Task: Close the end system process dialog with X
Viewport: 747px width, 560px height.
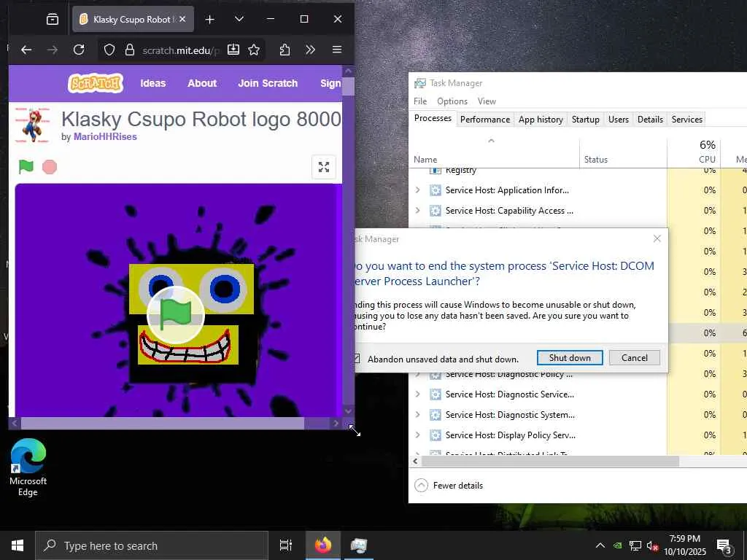Action: coord(657,238)
